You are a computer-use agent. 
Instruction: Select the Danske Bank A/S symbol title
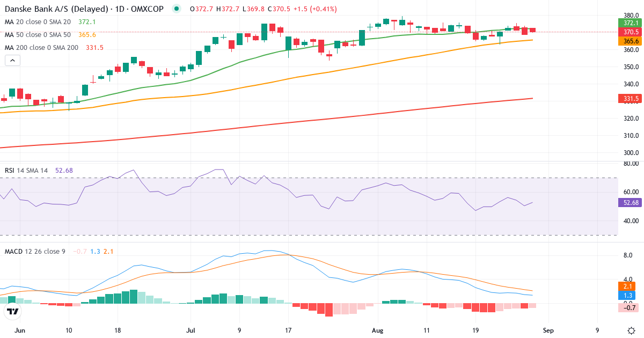(x=85, y=9)
